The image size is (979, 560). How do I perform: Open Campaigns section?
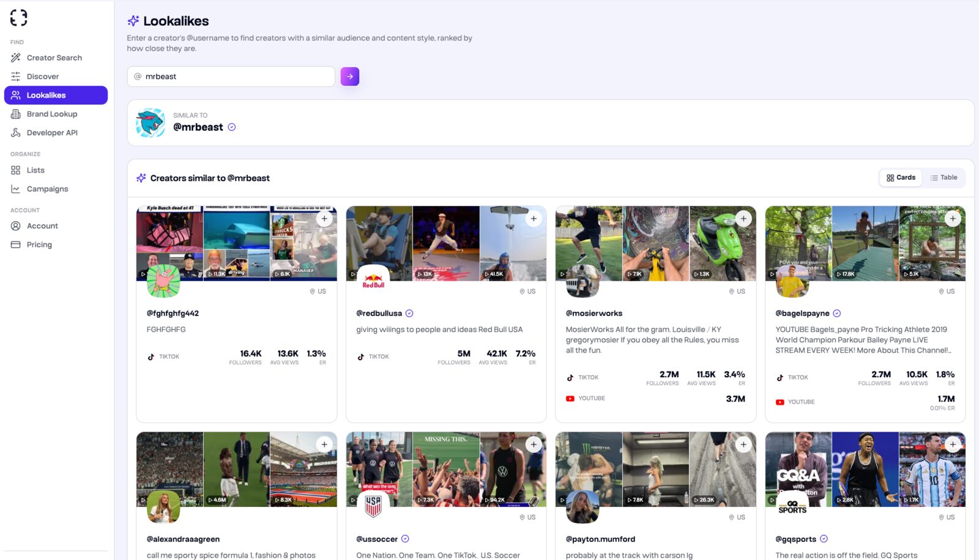(56, 189)
